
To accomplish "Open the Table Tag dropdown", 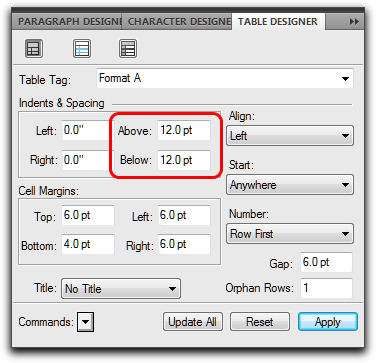I will (225, 78).
